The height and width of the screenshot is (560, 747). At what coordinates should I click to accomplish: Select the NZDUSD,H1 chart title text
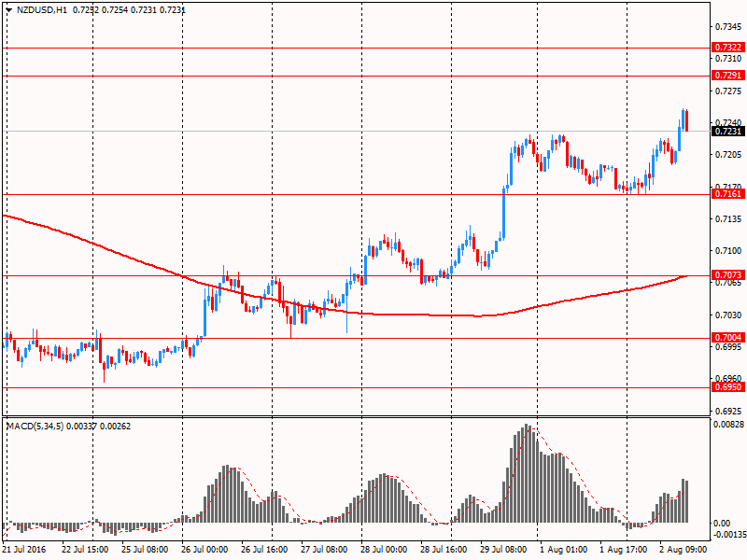41,9
